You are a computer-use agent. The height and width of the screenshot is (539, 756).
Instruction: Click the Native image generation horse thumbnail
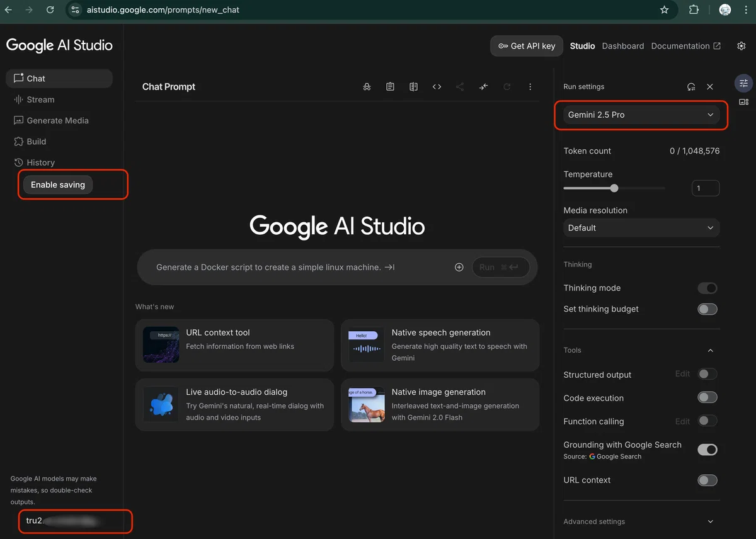[x=367, y=404]
